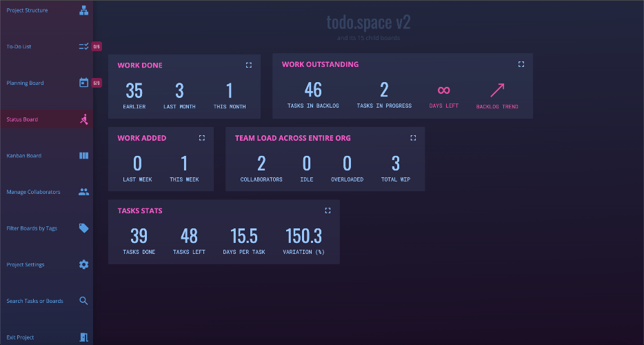
Task: Click the Project Settings gear icon
Action: 84,264
